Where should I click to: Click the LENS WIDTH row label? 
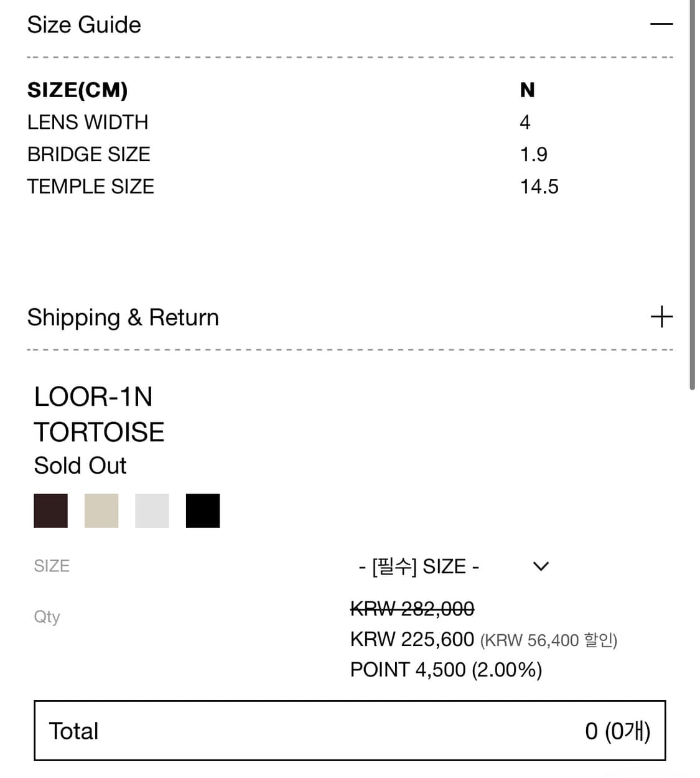[88, 122]
